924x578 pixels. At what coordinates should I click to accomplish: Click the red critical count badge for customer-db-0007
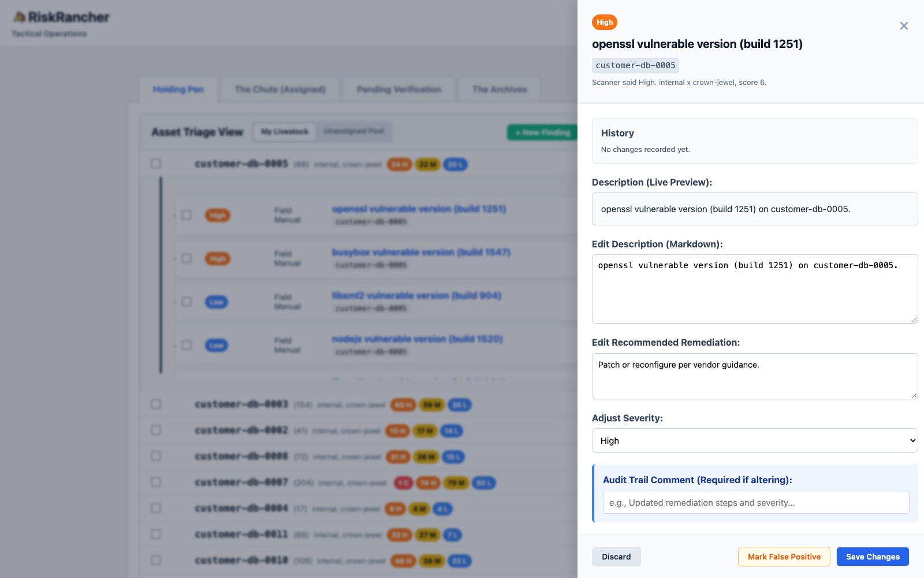point(404,483)
